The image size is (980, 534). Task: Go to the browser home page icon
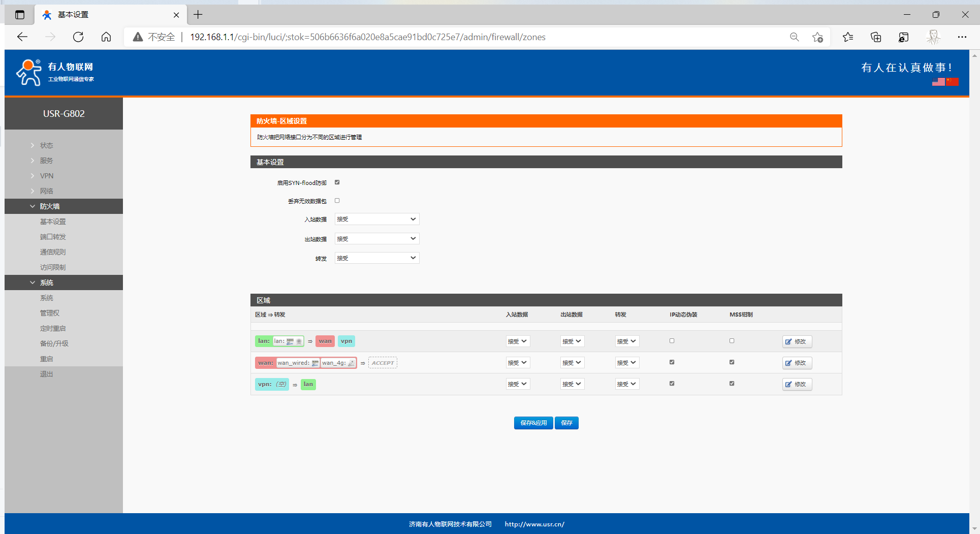pos(106,37)
